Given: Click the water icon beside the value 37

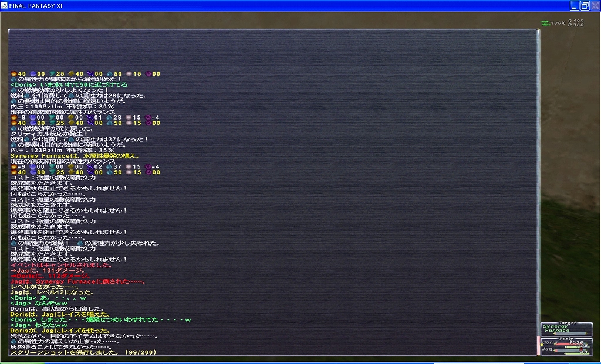Looking at the screenshot, I should [x=109, y=166].
